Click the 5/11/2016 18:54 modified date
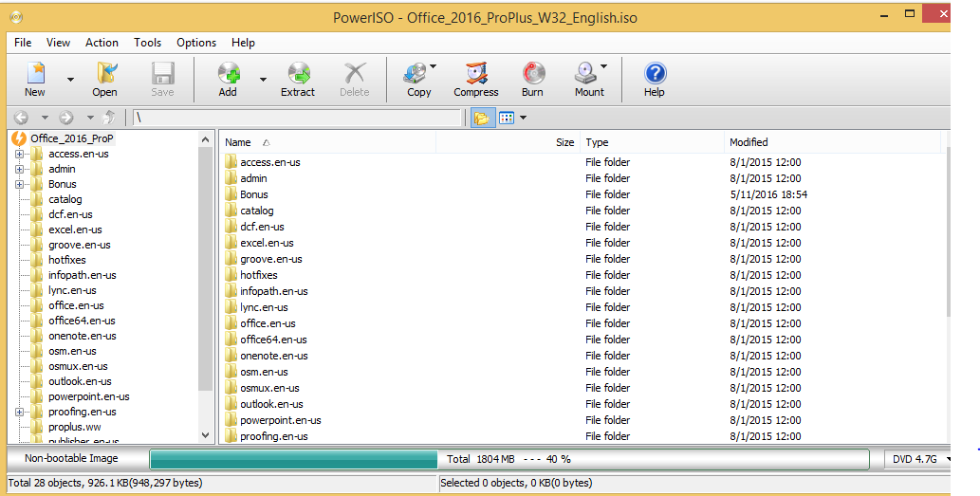The image size is (980, 496). pos(768,194)
